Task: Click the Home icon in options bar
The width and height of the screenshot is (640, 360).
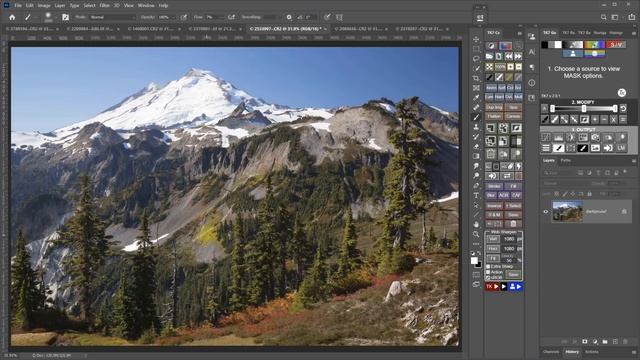Action: pos(12,17)
